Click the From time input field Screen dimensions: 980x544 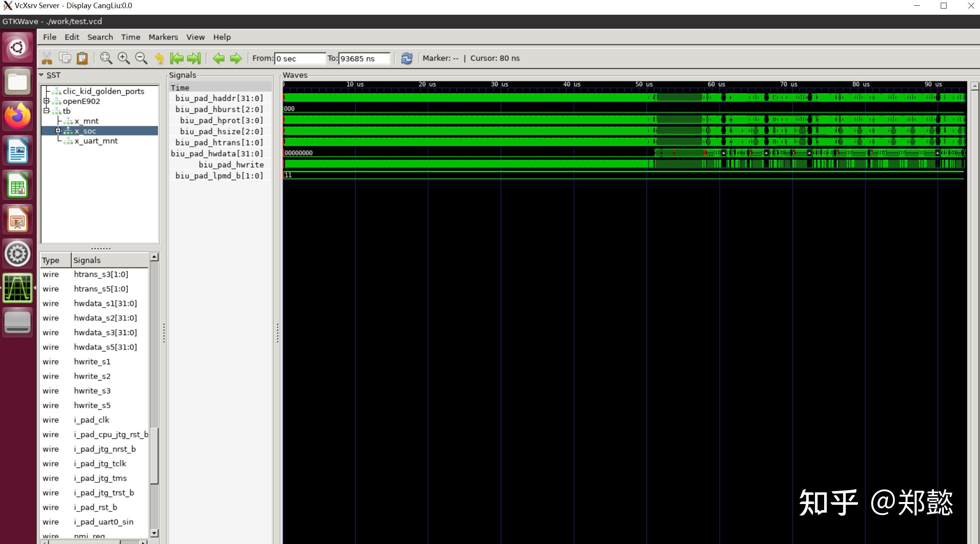(x=299, y=58)
